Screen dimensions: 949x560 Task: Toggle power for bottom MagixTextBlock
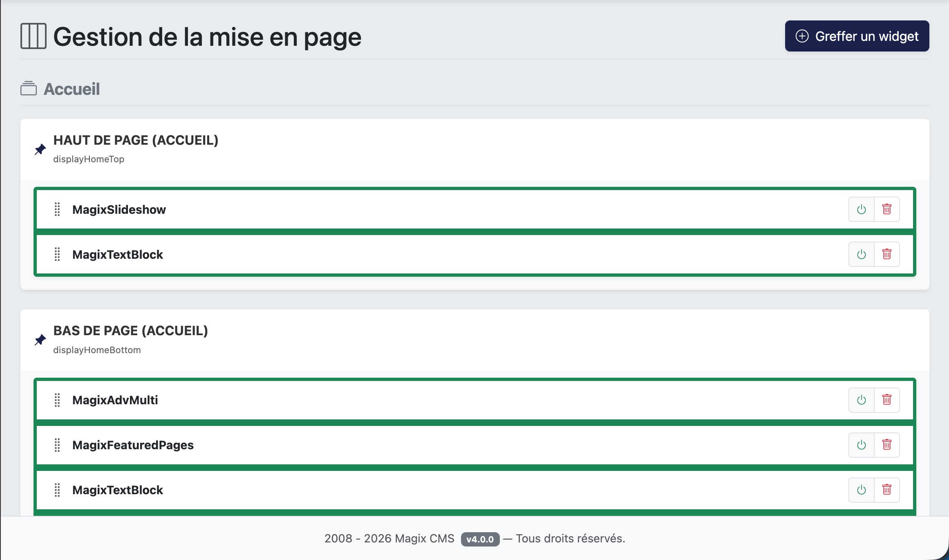pos(861,490)
